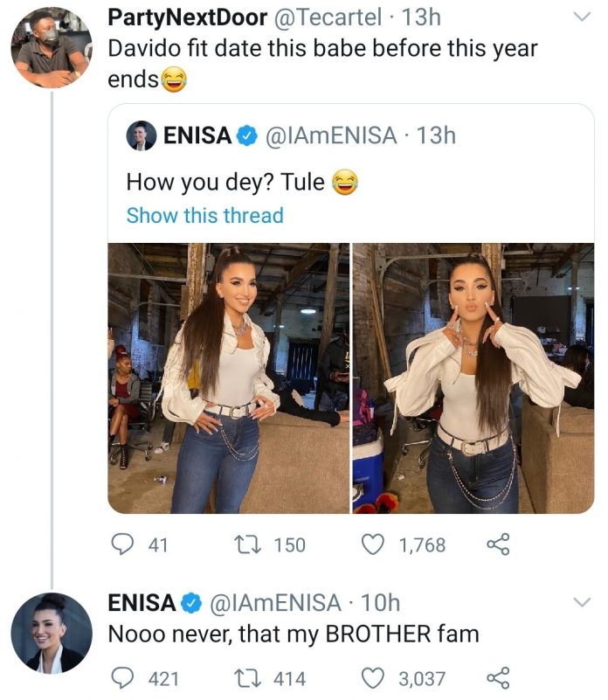
Task: Like the tweet with 1,768 likes
Action: point(375,545)
